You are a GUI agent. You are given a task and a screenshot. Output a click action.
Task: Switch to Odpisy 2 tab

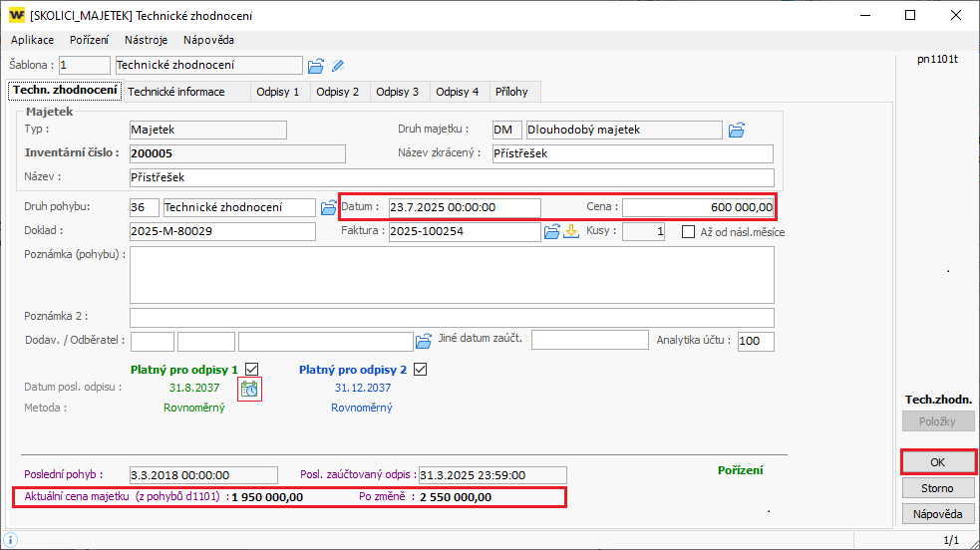(338, 92)
